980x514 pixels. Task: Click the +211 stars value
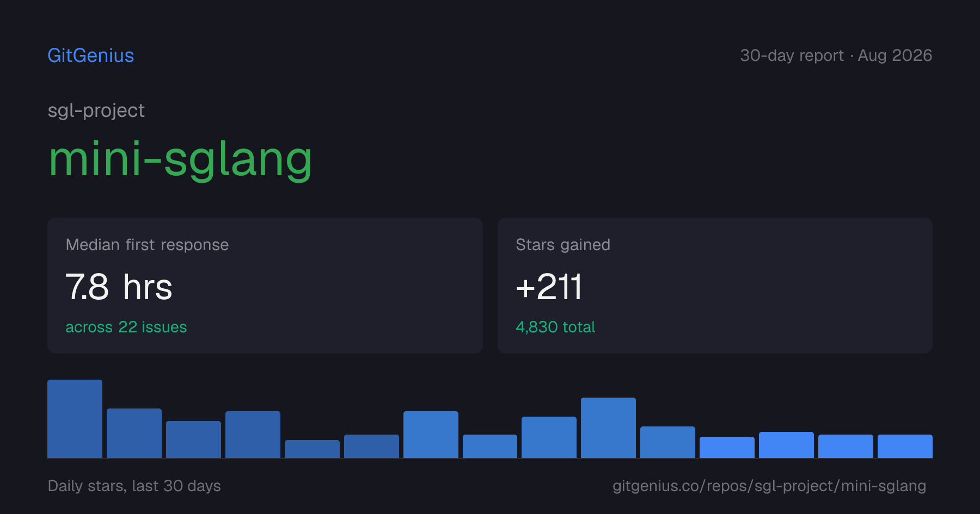click(x=549, y=287)
